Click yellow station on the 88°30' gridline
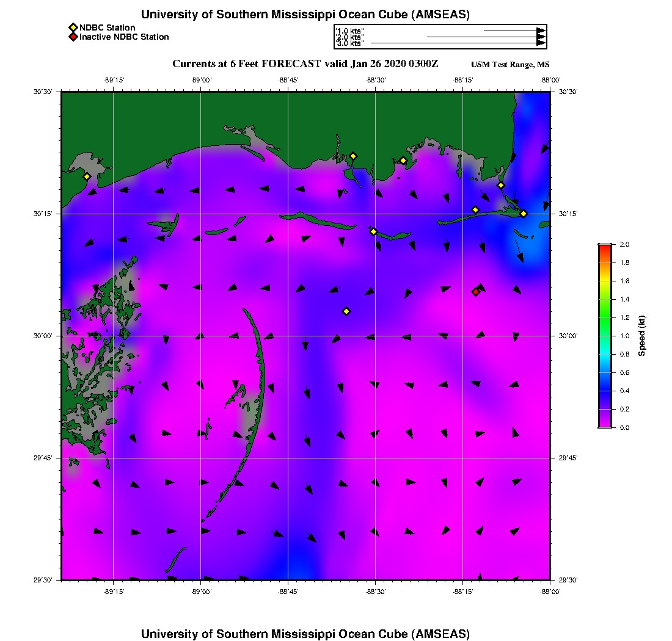The width and height of the screenshot is (672, 641). point(373,231)
